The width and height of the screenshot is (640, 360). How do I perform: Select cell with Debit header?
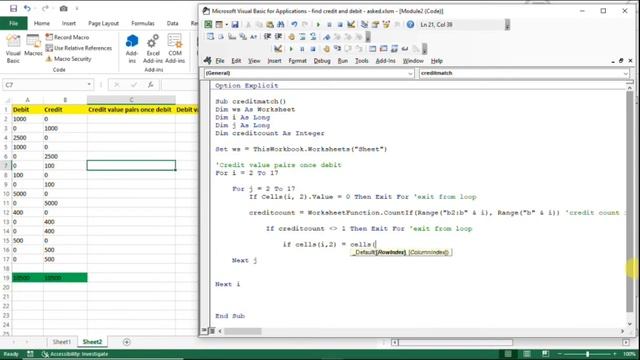pyautogui.click(x=27, y=109)
